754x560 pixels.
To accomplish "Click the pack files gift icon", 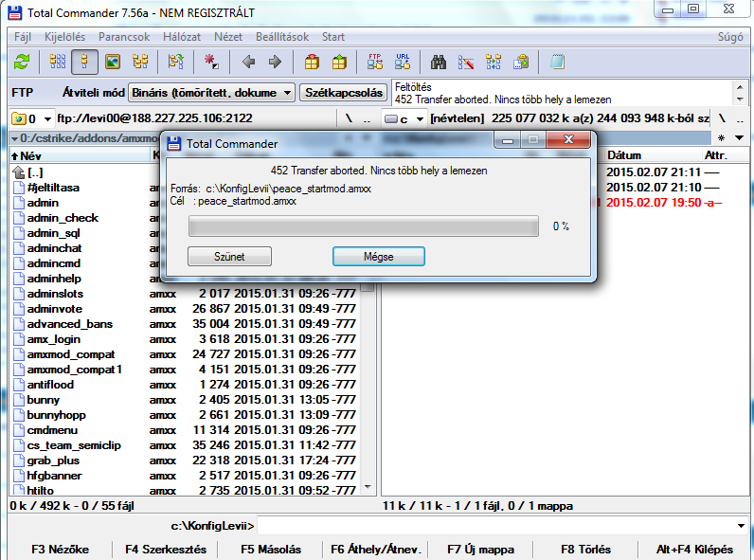I will coord(312,62).
